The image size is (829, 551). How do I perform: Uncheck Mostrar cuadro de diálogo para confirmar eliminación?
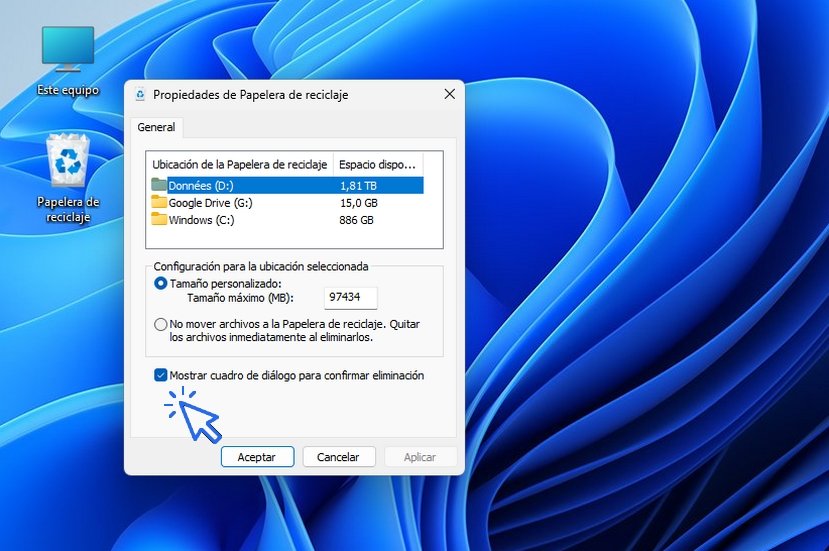(161, 376)
